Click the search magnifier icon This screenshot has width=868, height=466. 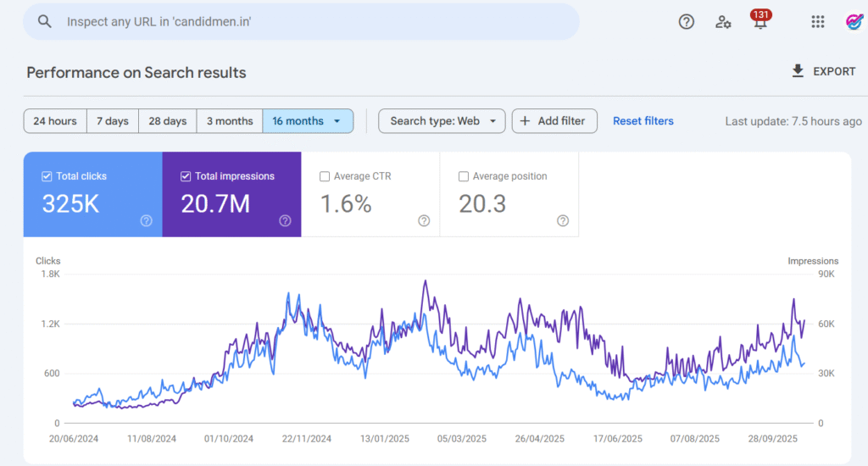[45, 22]
